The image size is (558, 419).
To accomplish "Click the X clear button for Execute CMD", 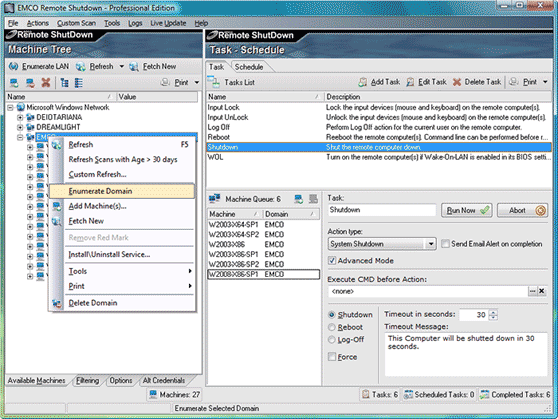I will pyautogui.click(x=542, y=291).
